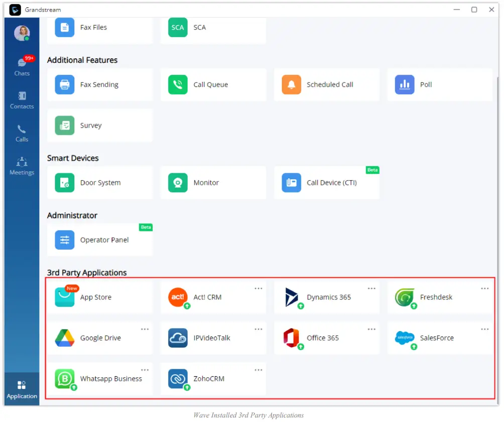Open the Fax Sending feature

tap(99, 84)
